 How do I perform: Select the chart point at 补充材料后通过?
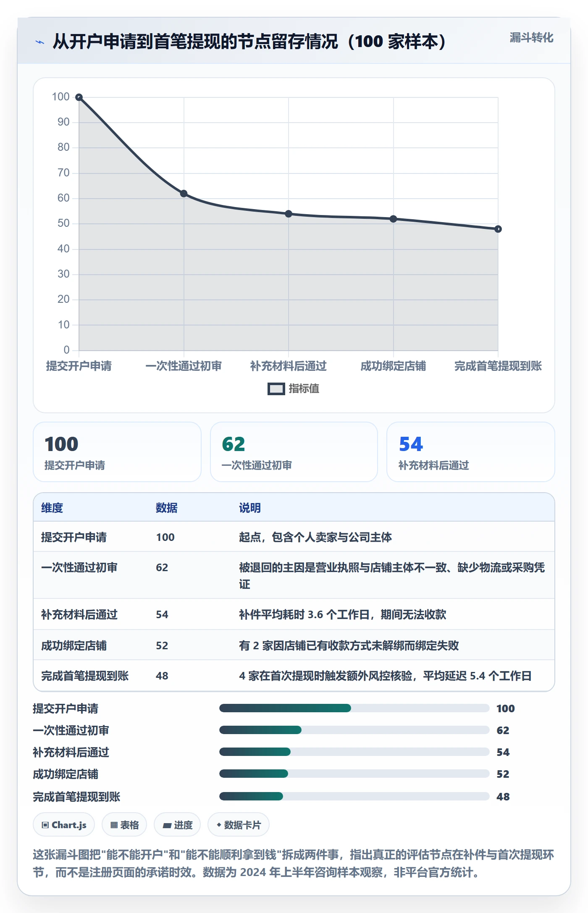pos(289,214)
